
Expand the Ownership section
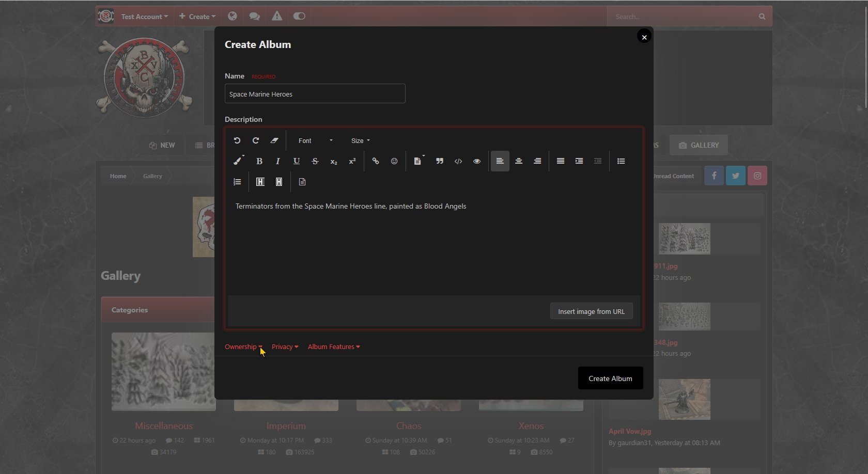[x=243, y=346]
